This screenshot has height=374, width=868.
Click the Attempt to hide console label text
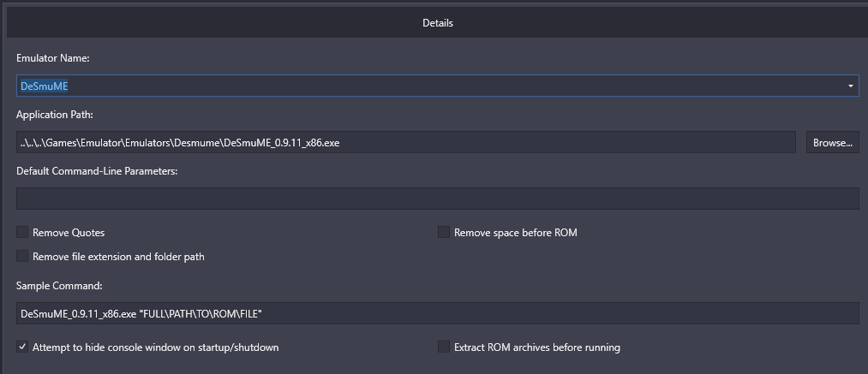(x=156, y=347)
